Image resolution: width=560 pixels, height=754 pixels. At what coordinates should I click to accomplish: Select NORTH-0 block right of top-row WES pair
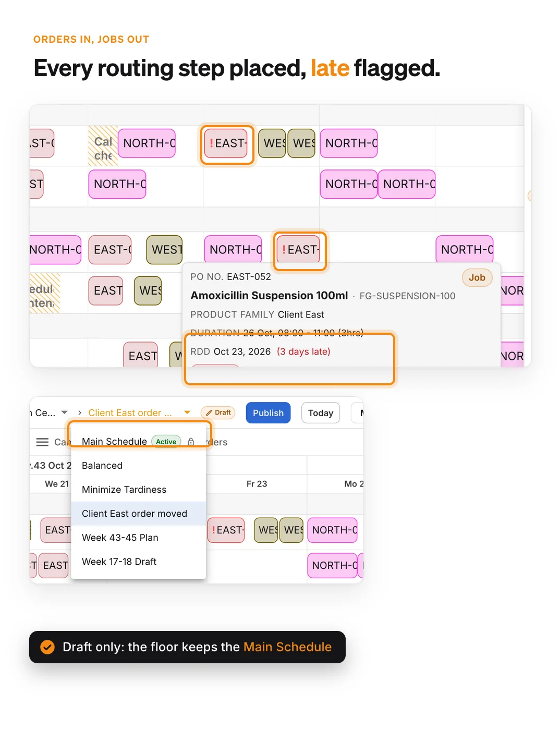coord(349,143)
